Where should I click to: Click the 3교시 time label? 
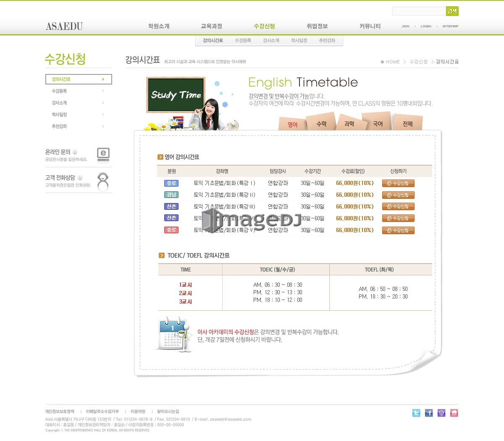coord(185,301)
